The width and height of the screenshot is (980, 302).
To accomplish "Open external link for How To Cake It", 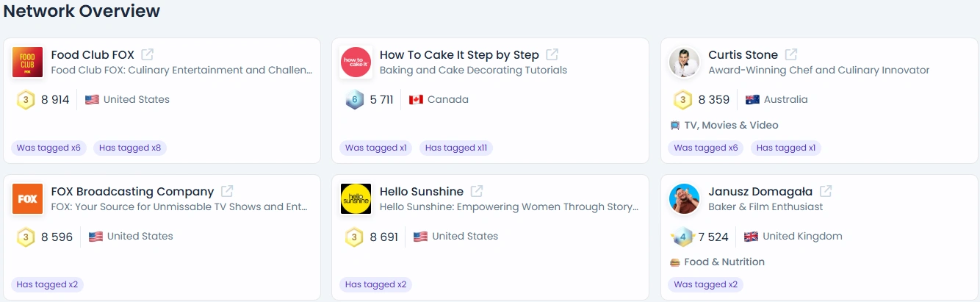I will click(552, 54).
